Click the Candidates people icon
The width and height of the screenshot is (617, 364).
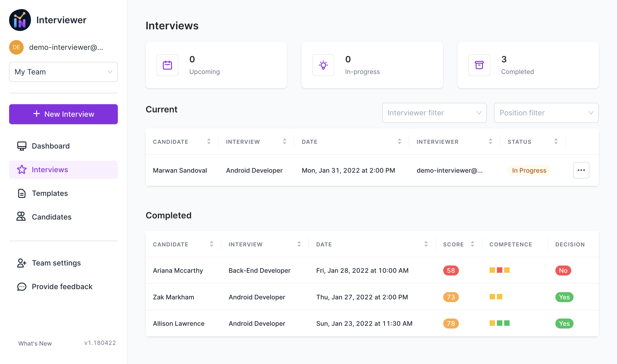pyautogui.click(x=22, y=217)
